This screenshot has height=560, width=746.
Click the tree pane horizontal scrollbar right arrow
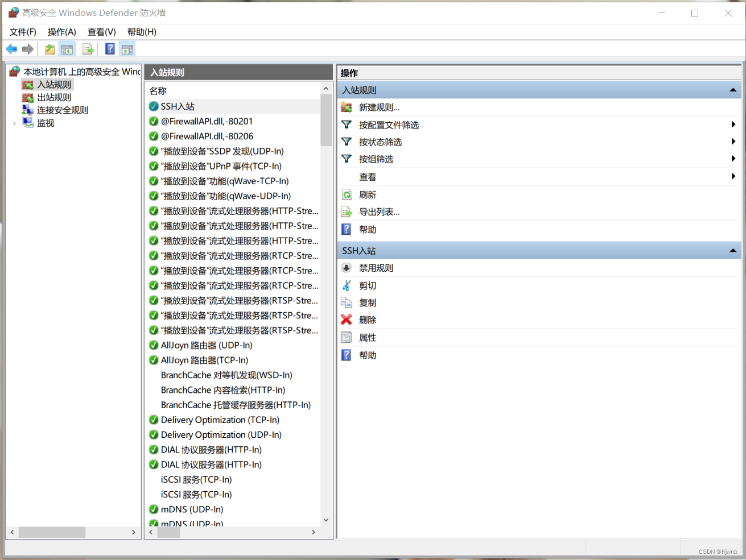tap(134, 532)
